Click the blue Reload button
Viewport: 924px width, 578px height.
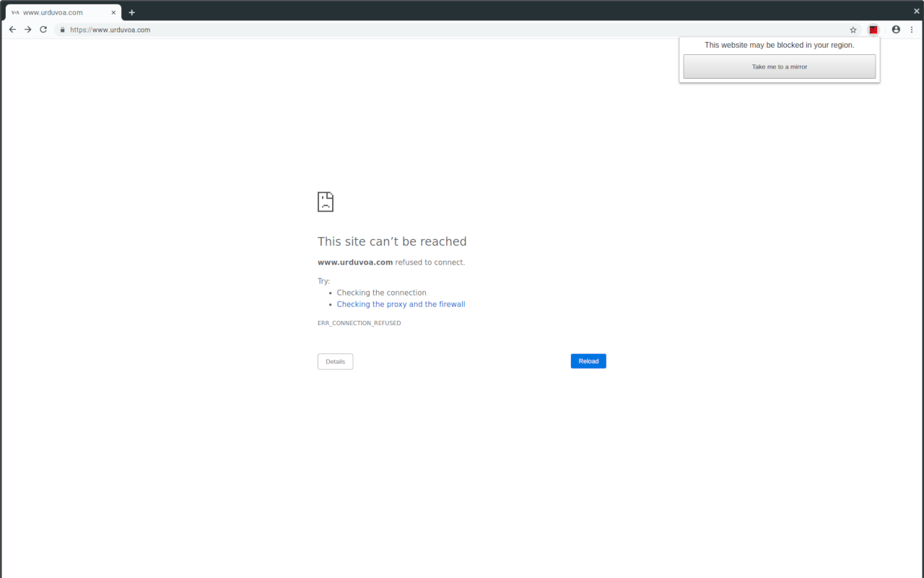pos(588,361)
